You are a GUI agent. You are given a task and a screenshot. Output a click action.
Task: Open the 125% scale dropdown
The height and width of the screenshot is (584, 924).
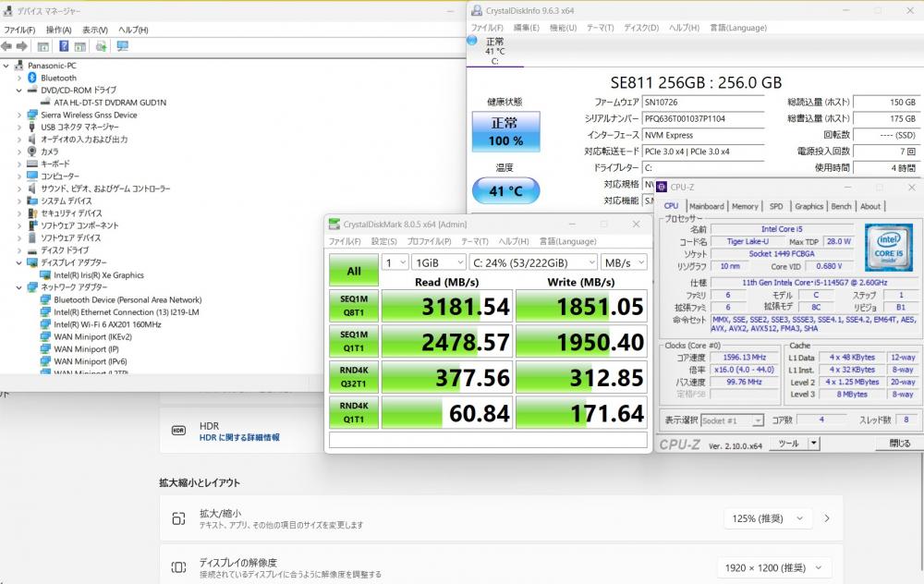[767, 518]
